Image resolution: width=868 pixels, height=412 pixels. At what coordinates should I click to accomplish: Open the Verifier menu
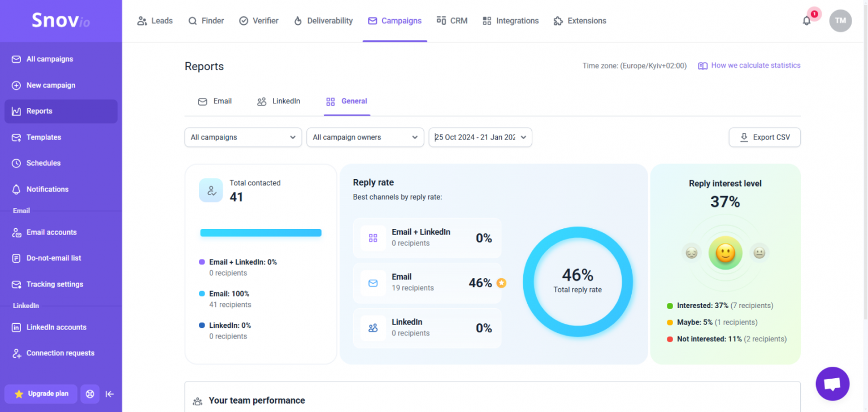[x=259, y=21]
